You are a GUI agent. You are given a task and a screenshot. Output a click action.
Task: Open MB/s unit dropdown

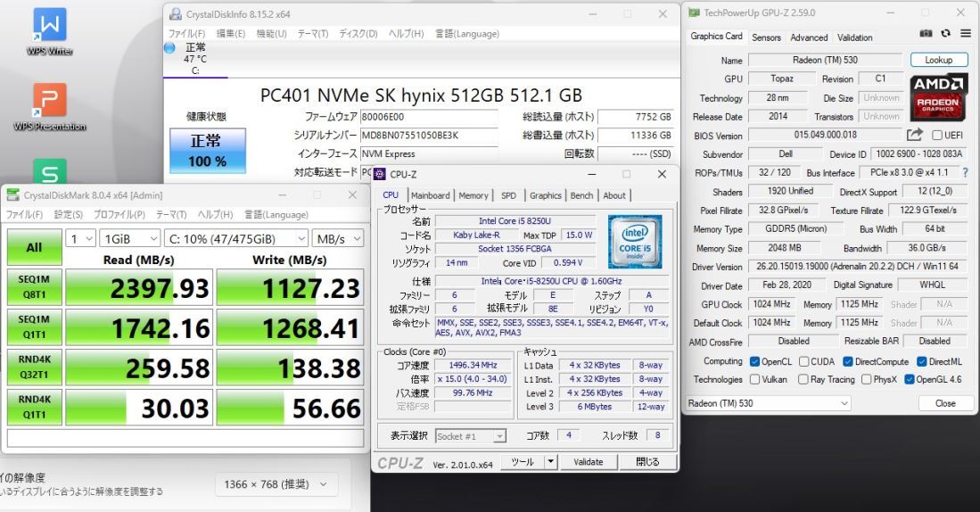[337, 239]
